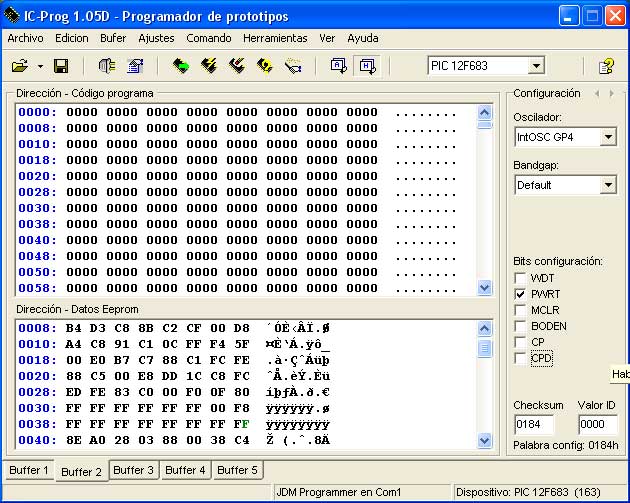Switch to the Buffer 3 tab
Image resolution: width=630 pixels, height=503 pixels.
point(133,470)
